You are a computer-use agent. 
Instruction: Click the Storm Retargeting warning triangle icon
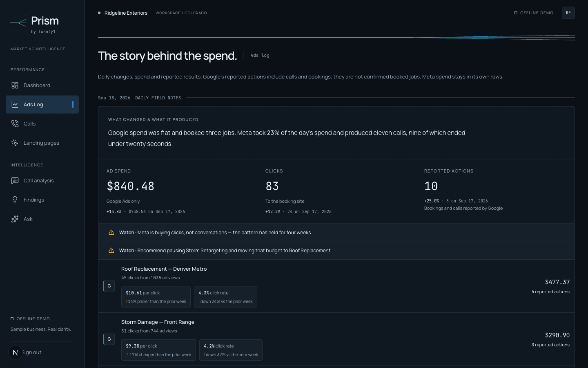(111, 250)
